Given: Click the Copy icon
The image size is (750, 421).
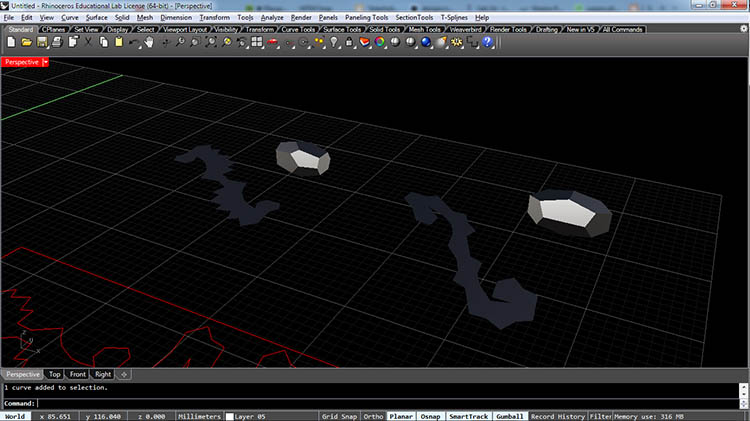Looking at the screenshot, I should [103, 42].
